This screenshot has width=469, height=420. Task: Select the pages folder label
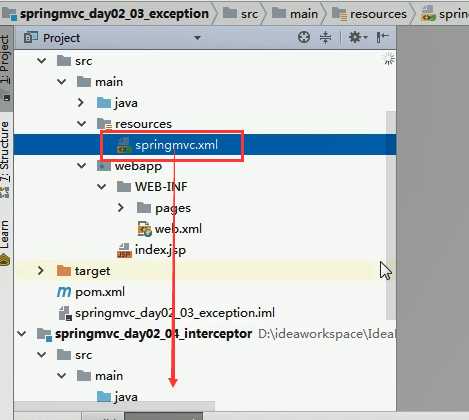(x=173, y=208)
